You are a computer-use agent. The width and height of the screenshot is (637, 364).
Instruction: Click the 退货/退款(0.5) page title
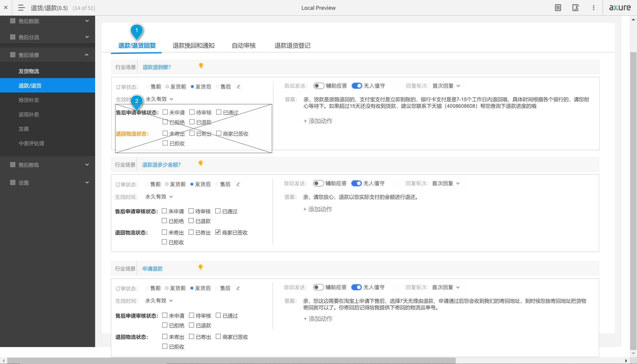pos(49,8)
